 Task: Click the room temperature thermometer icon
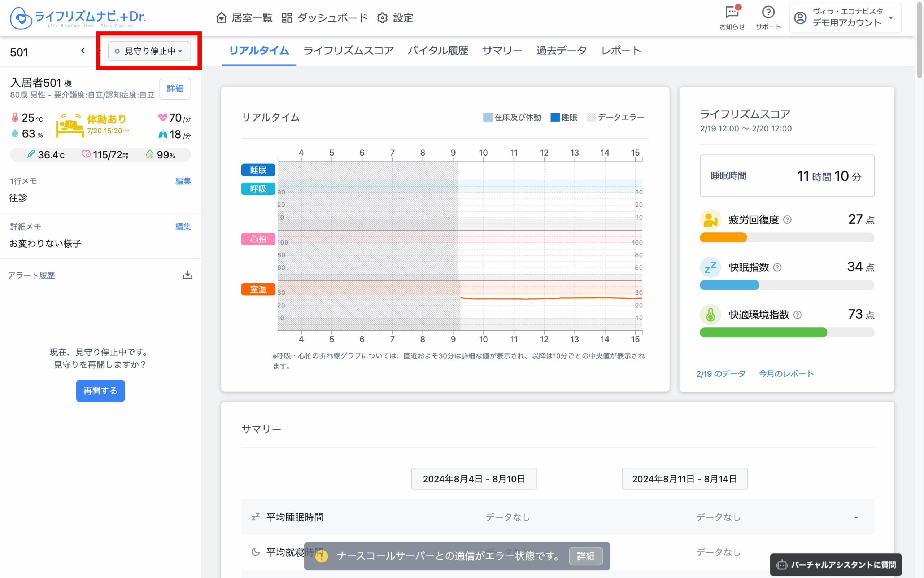click(x=15, y=117)
